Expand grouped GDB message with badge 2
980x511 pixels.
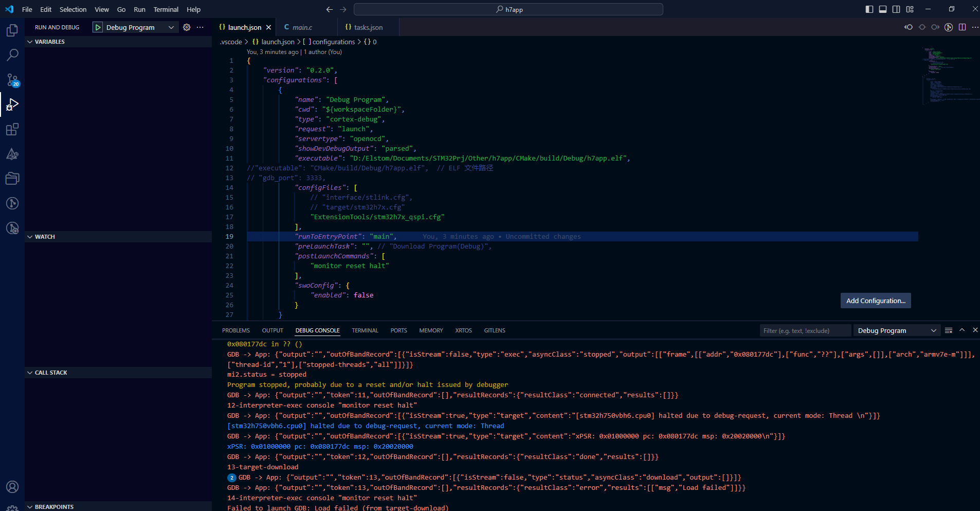(x=232, y=478)
